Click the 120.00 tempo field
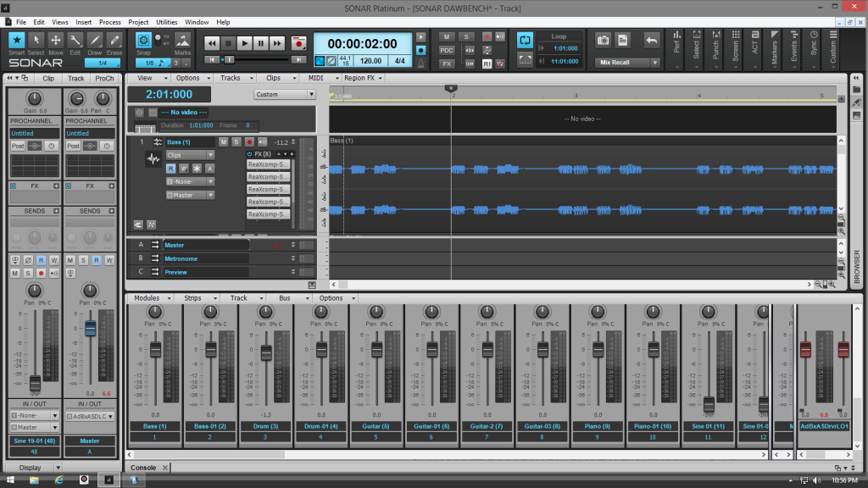This screenshot has height=488, width=868. coord(370,61)
